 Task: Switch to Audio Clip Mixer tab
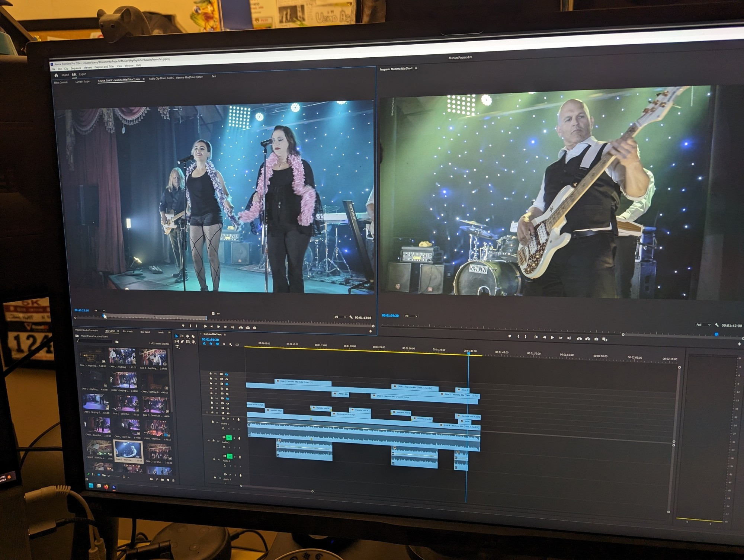(x=176, y=77)
